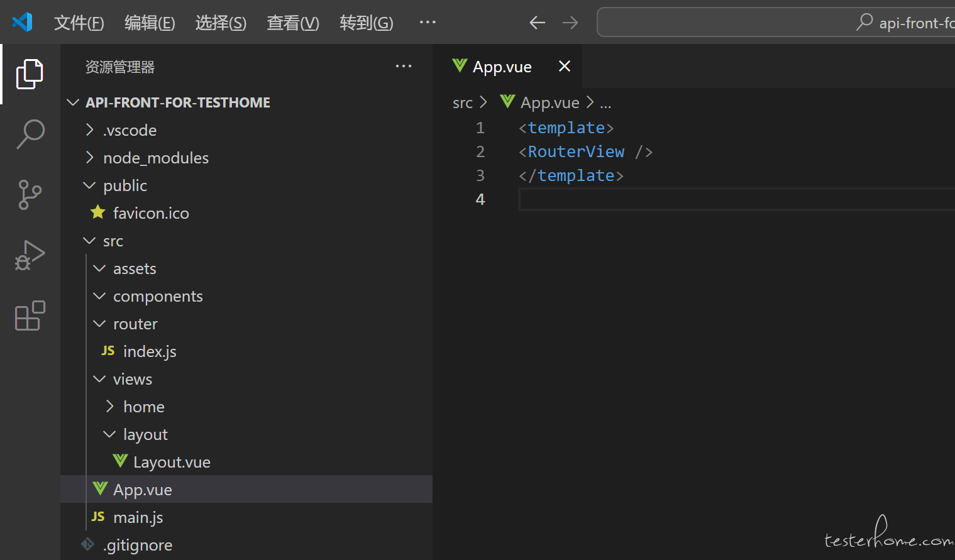This screenshot has height=560, width=955.
Task: Click the Vue icon in the breadcrumb
Action: (x=507, y=101)
